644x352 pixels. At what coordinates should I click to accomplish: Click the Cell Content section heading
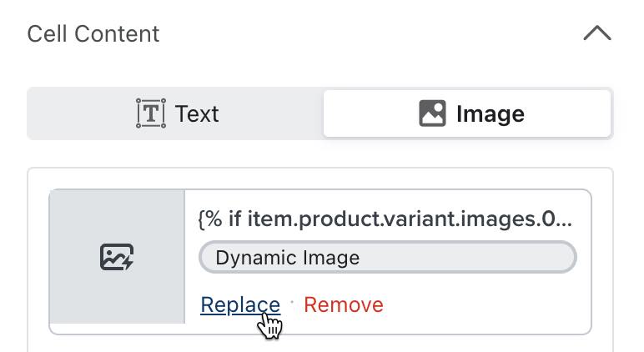coord(93,34)
